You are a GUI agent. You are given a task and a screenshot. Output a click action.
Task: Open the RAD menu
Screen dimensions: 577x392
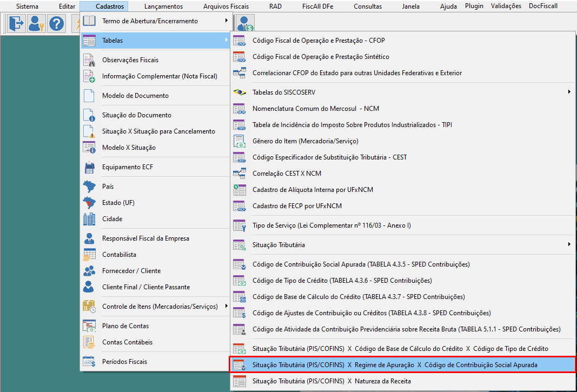[275, 6]
